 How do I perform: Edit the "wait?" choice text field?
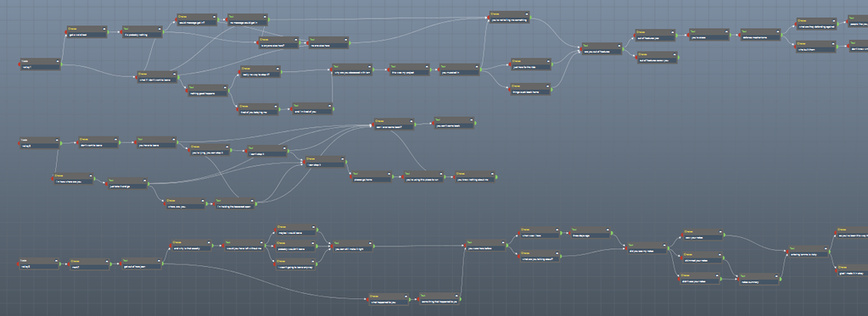(x=90, y=268)
